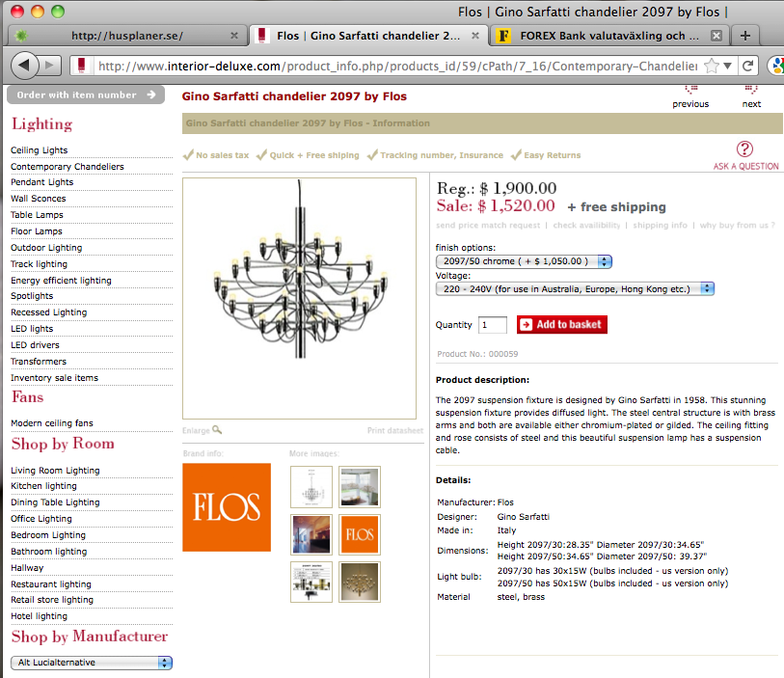The image size is (784, 678).
Task: Click the browser back arrow button
Action: [24, 65]
